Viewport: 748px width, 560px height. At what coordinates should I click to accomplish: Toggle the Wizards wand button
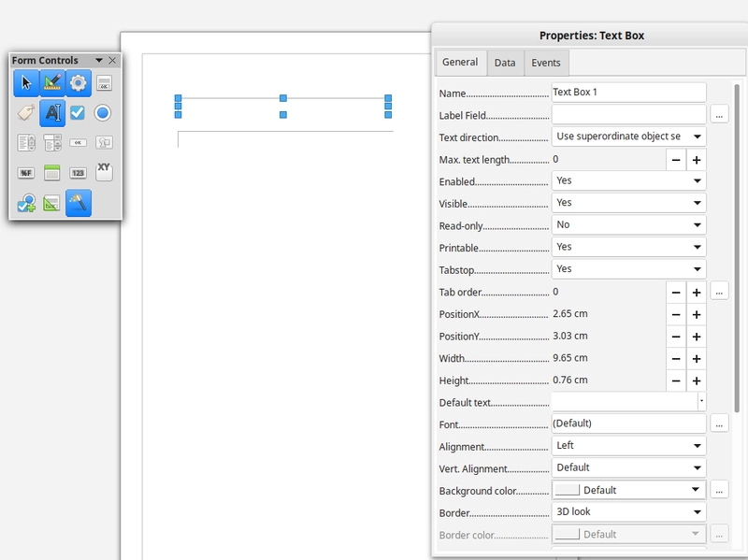point(79,203)
